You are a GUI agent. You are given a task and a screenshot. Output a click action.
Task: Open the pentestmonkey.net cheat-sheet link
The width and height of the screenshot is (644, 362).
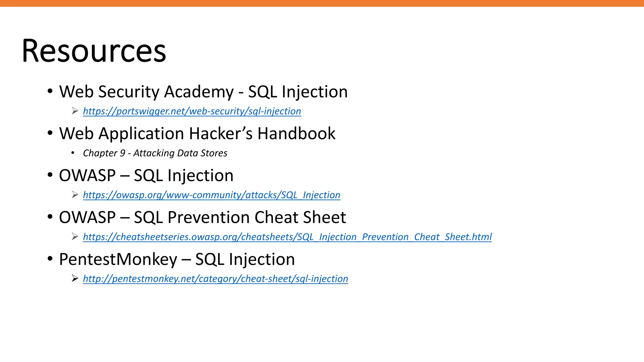click(x=215, y=279)
